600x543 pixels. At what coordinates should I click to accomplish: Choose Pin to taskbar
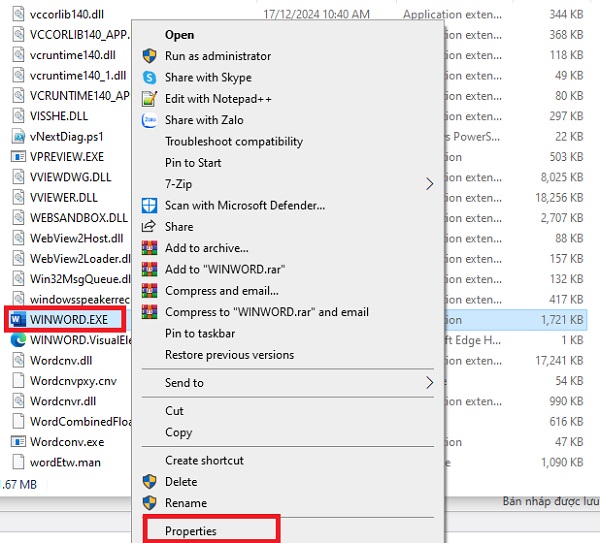200,334
